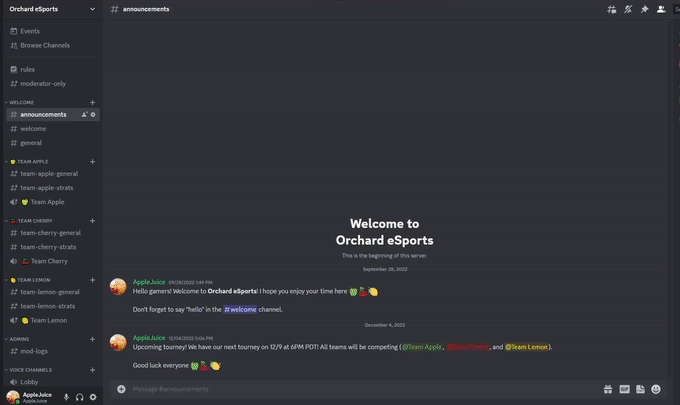Toggle the member list icon

coord(661,9)
